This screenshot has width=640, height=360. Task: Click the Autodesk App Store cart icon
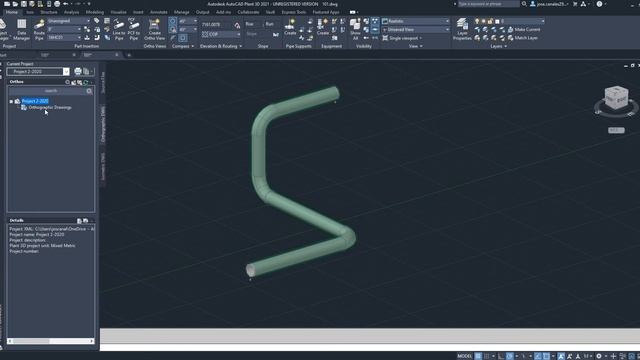click(x=575, y=4)
